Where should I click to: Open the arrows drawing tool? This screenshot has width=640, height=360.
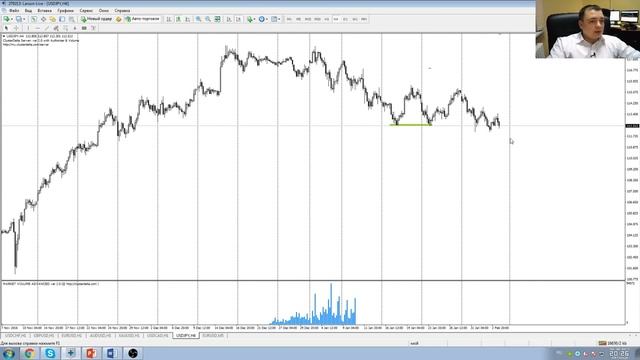93,28
